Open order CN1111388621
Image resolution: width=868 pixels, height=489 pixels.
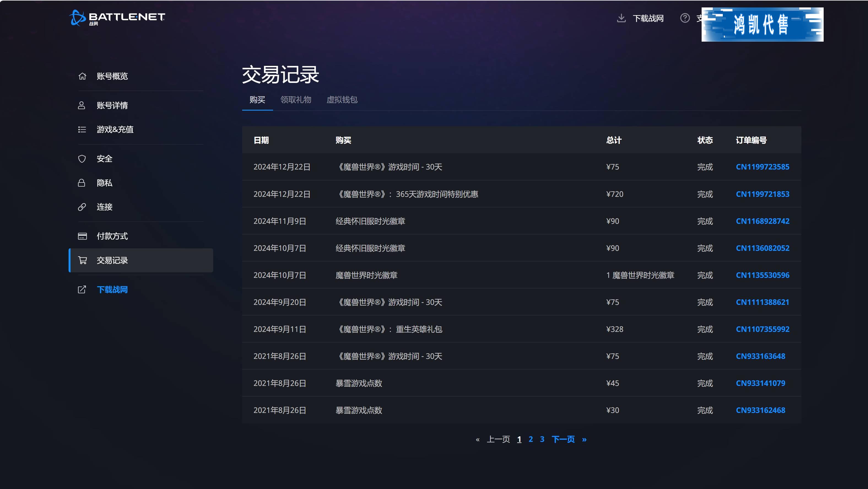(762, 302)
